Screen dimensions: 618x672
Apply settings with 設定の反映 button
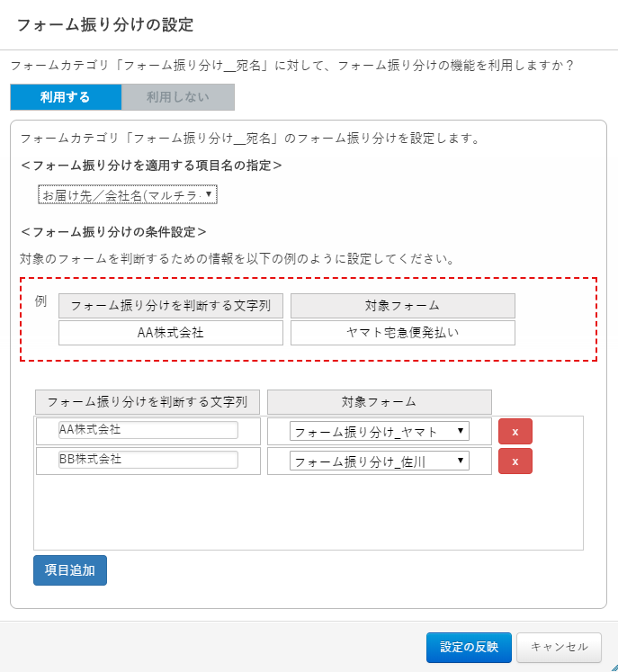click(x=469, y=648)
